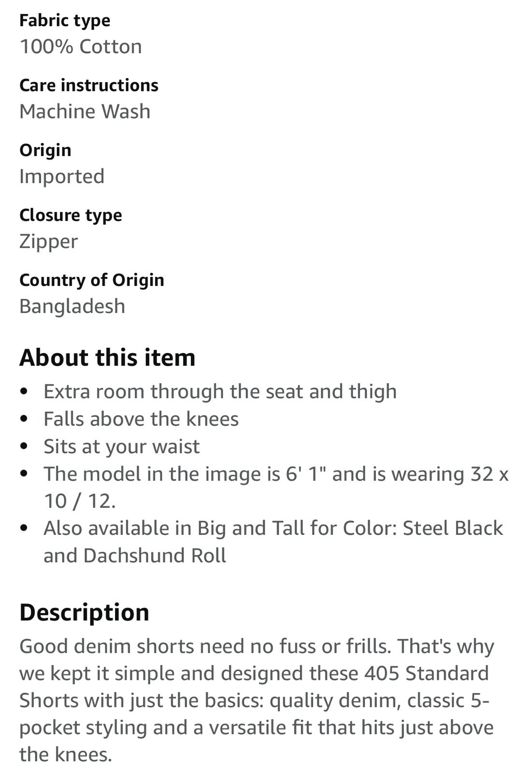Screen dimensions: 532x773
Task: Click the Machine Wash text
Action: point(85,112)
